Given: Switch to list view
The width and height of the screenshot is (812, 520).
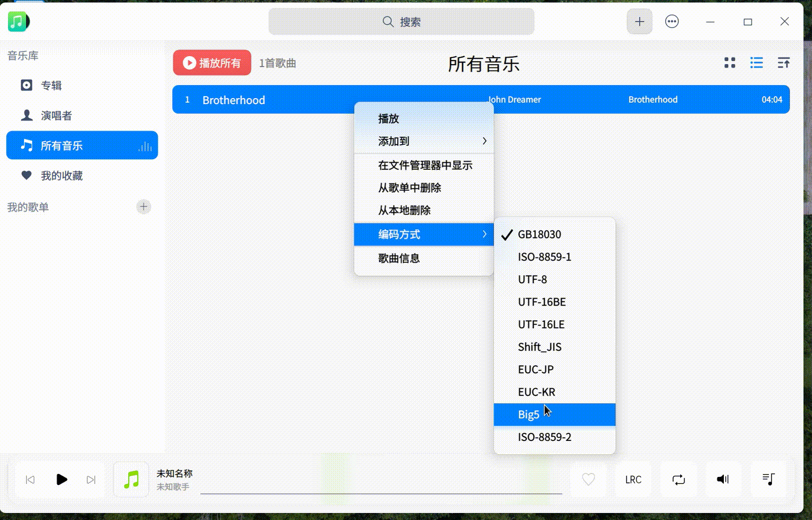Looking at the screenshot, I should click(756, 63).
